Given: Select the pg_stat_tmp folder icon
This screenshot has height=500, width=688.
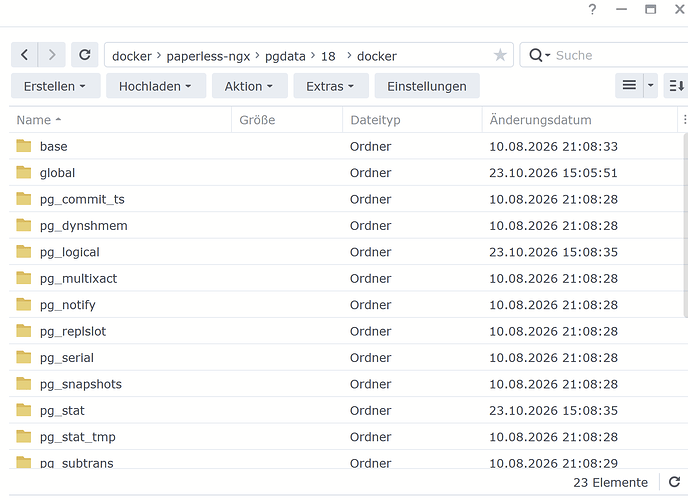Looking at the screenshot, I should (24, 436).
